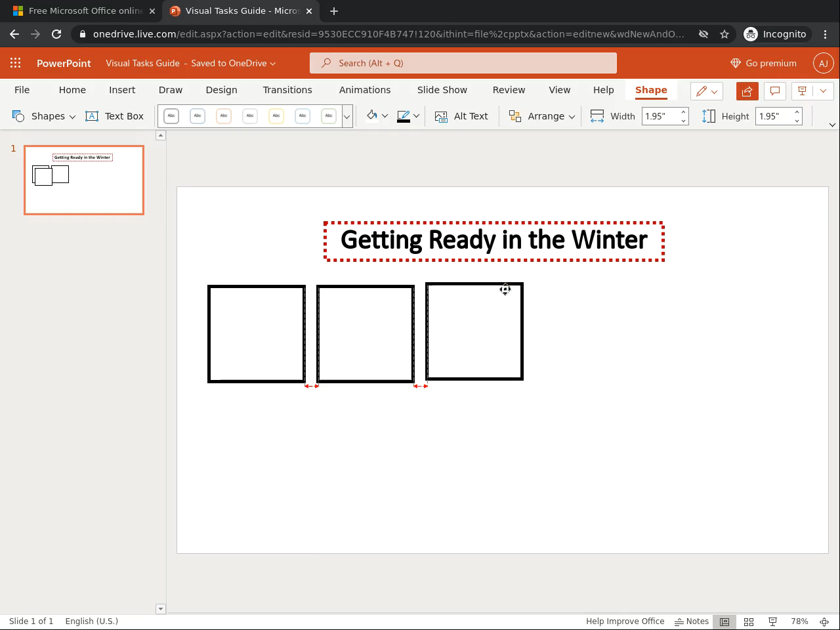Click the Shape Fill paint bucket

coord(372,116)
